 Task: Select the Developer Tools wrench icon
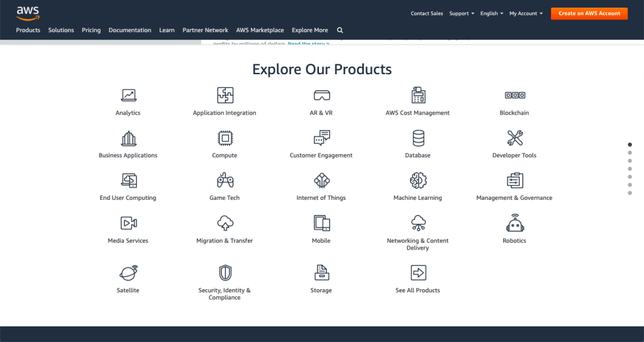click(x=515, y=138)
